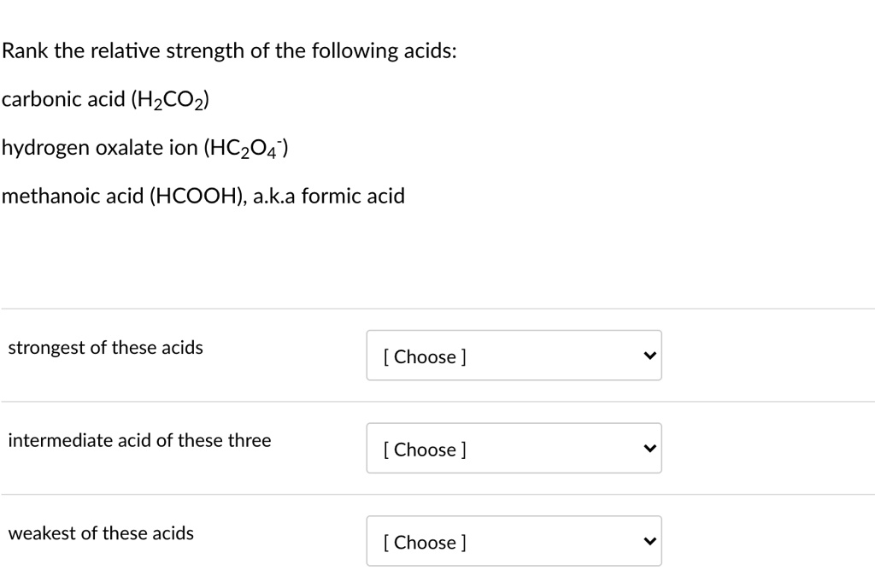
Task: Click the expander arrow for the first answer field
Action: click(x=650, y=355)
